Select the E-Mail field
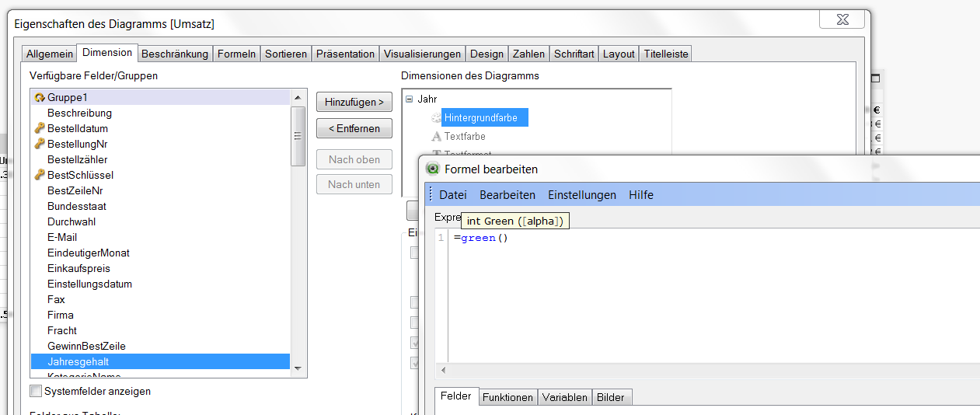 pyautogui.click(x=160, y=237)
